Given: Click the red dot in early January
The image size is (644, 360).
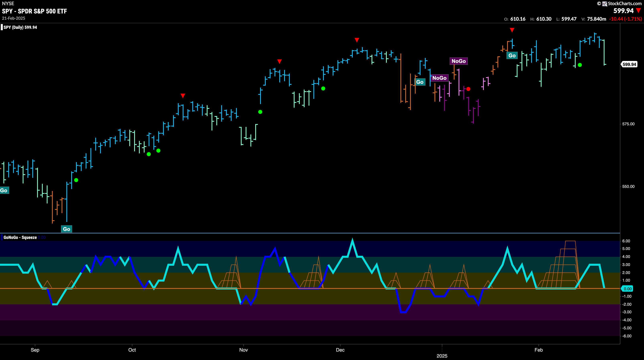Looking at the screenshot, I should [468, 89].
